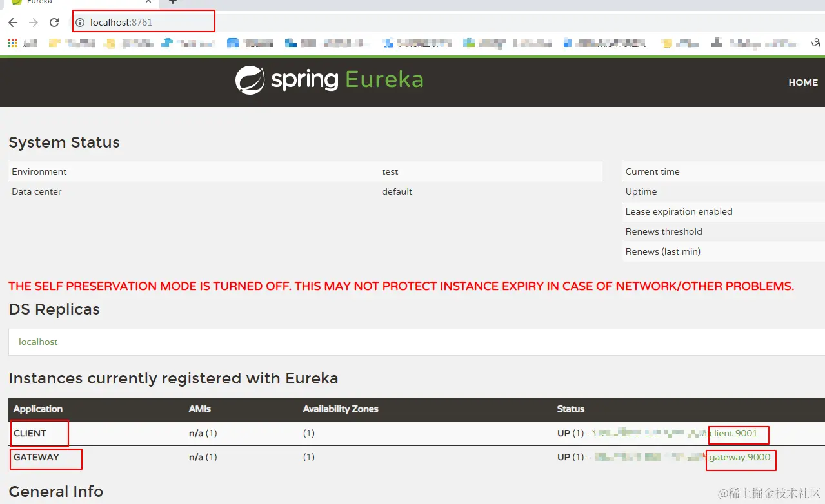Select the CLIENT row availability zone (1)
The height and width of the screenshot is (504, 825).
click(x=309, y=433)
